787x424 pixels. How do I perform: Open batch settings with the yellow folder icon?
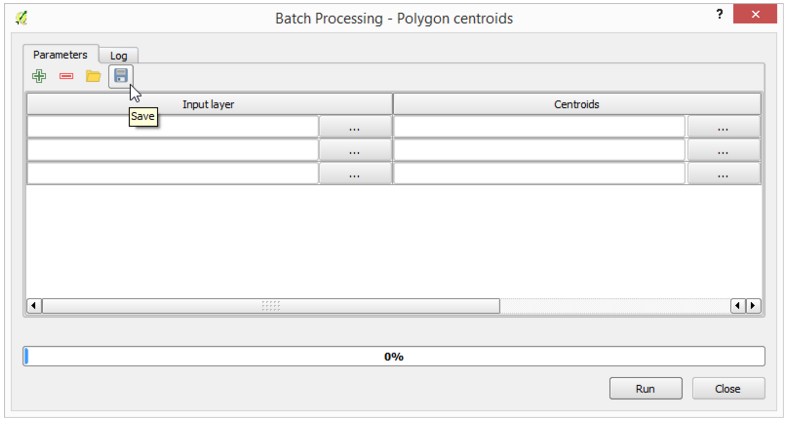[x=93, y=76]
